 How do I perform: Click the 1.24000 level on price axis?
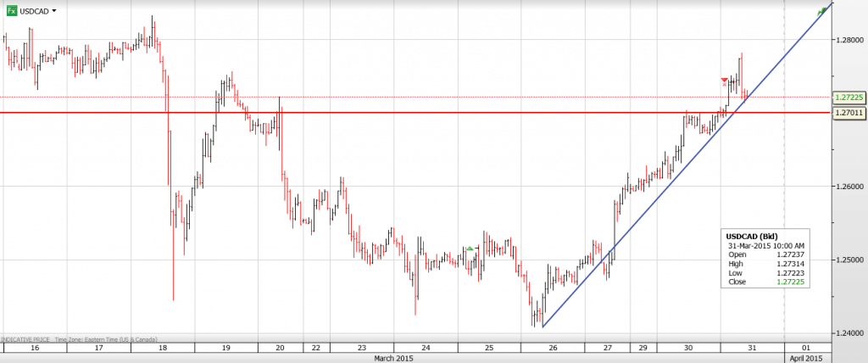849,332
